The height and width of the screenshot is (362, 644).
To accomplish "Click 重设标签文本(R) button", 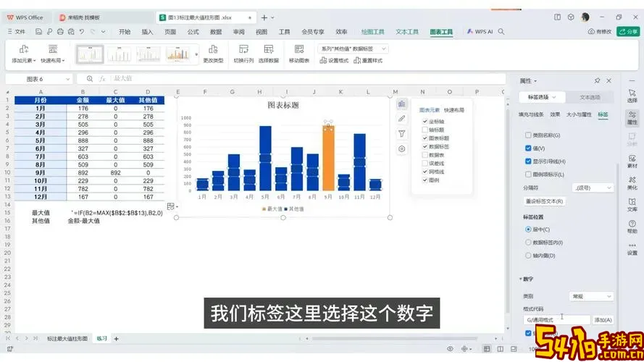I will pos(545,201).
